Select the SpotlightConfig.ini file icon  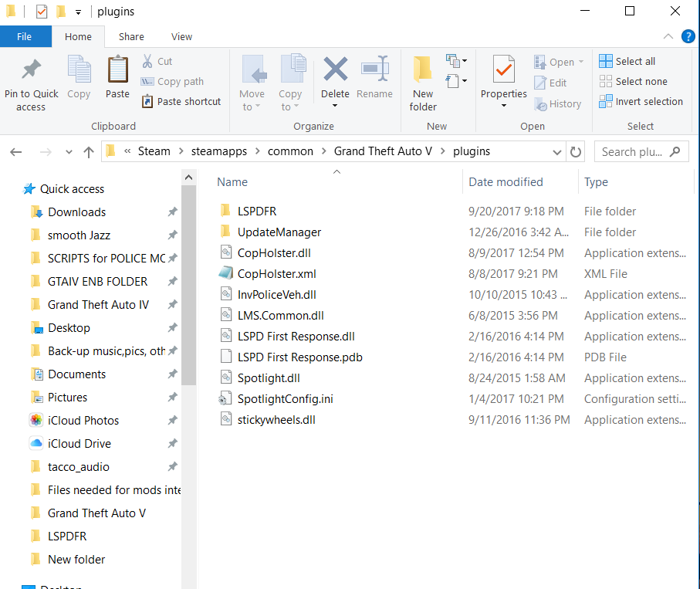[x=225, y=398]
